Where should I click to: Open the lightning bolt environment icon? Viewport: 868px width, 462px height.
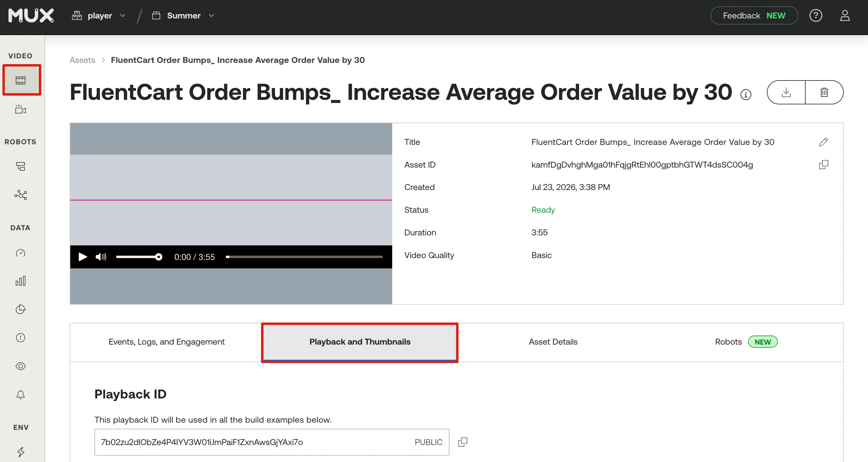(x=21, y=451)
